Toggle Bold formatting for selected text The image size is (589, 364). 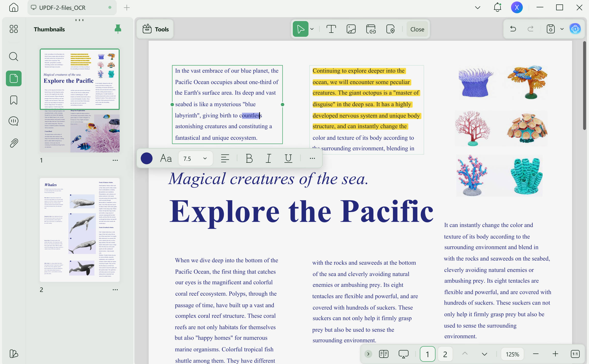click(249, 158)
